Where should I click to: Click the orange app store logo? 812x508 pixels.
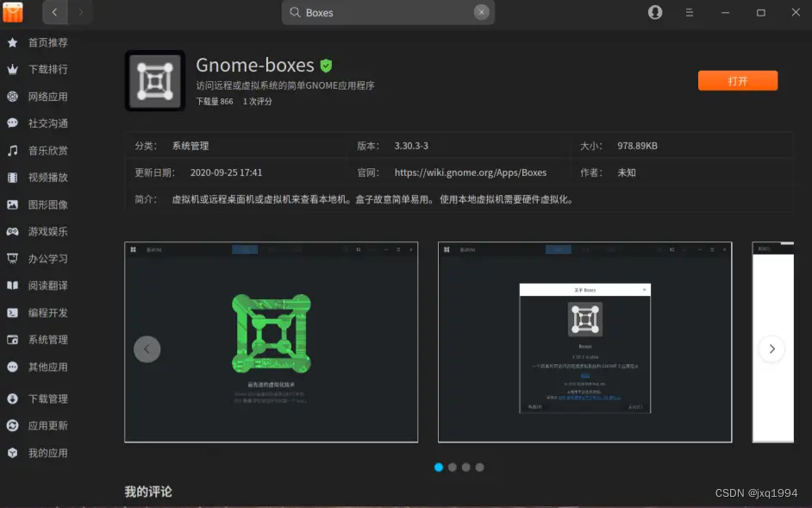[13, 12]
